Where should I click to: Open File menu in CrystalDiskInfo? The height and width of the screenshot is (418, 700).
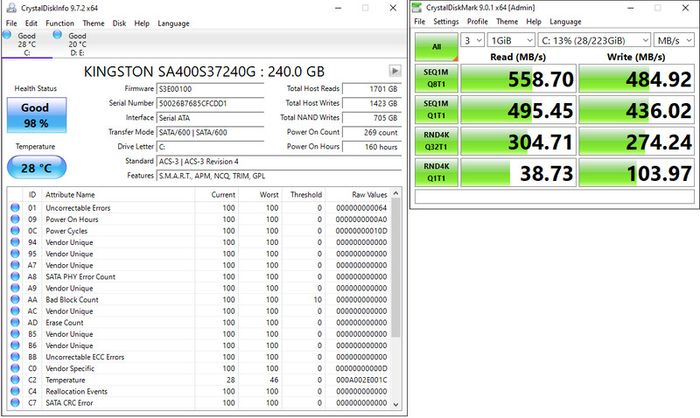tap(11, 23)
